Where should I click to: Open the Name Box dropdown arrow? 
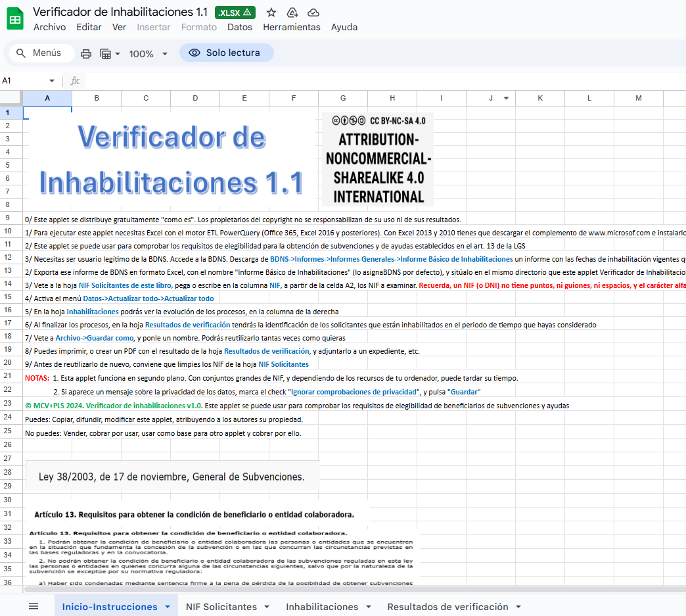tap(52, 81)
